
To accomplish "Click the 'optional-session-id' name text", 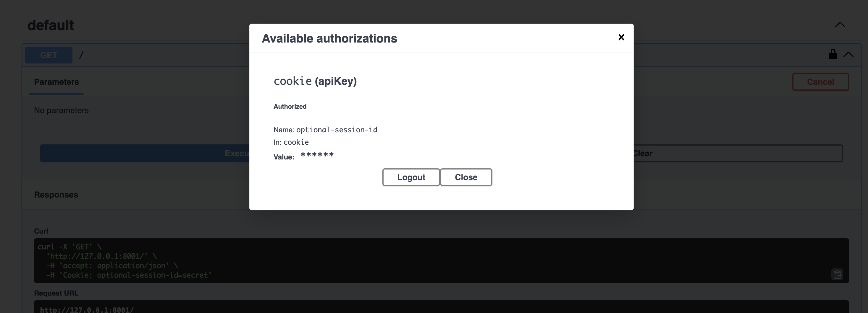I will (337, 130).
